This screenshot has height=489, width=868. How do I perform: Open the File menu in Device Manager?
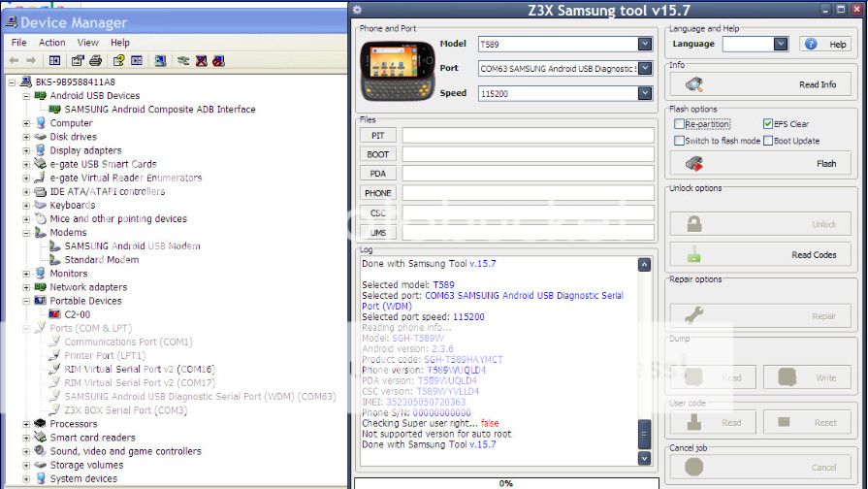[x=18, y=42]
